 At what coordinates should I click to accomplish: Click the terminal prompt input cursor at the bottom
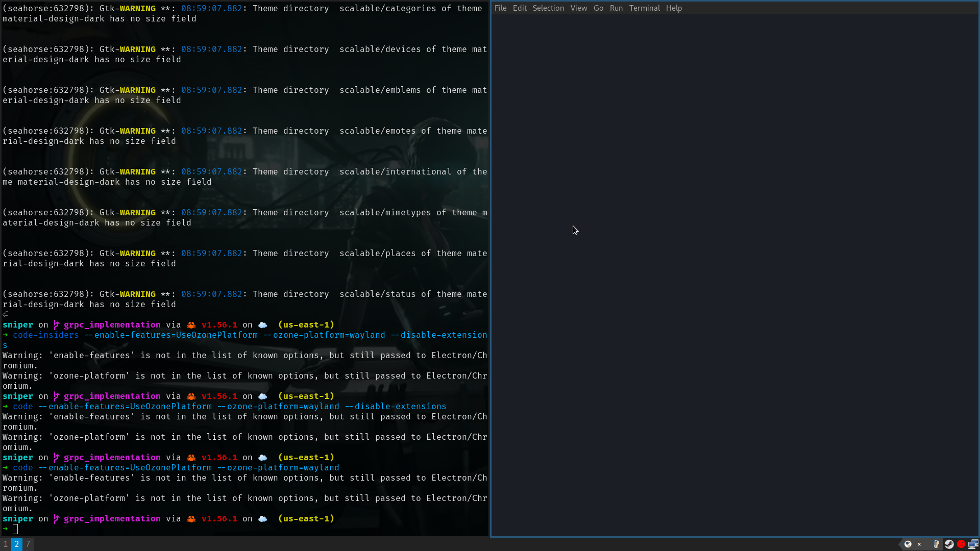[x=16, y=529]
